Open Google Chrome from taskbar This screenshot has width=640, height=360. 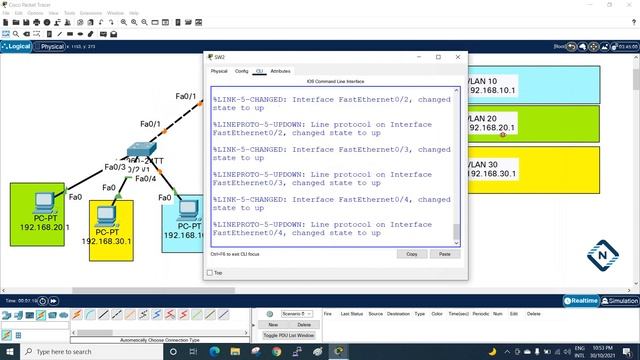(277, 351)
